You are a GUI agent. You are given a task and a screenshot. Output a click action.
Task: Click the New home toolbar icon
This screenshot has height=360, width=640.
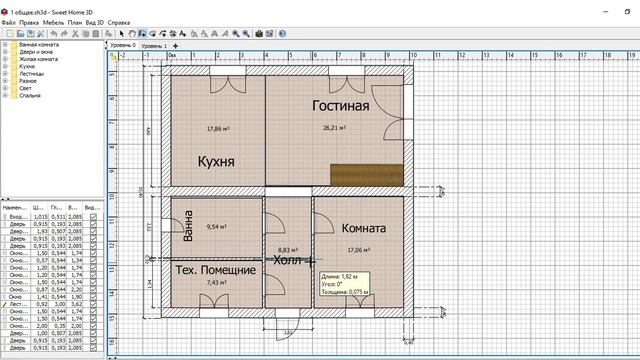click(10, 34)
